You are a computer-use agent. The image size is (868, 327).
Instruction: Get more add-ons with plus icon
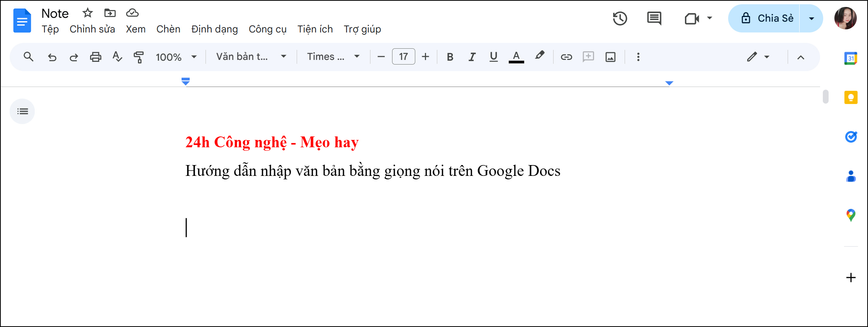pyautogui.click(x=851, y=278)
